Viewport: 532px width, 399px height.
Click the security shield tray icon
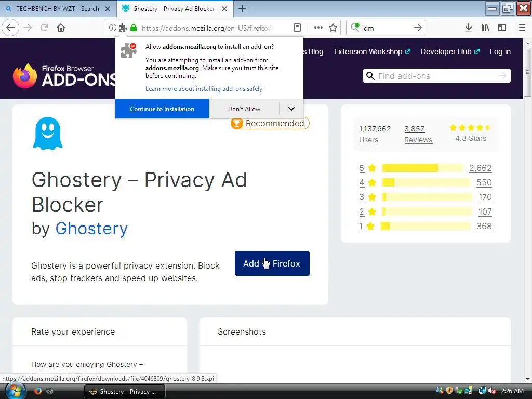pyautogui.click(x=449, y=391)
